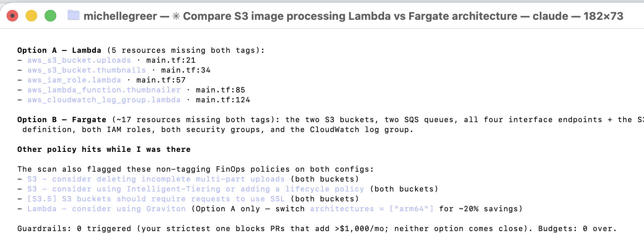This screenshot has height=241, width=644.
Task: Open the Lambda consider using Graviton link
Action: click(106, 209)
